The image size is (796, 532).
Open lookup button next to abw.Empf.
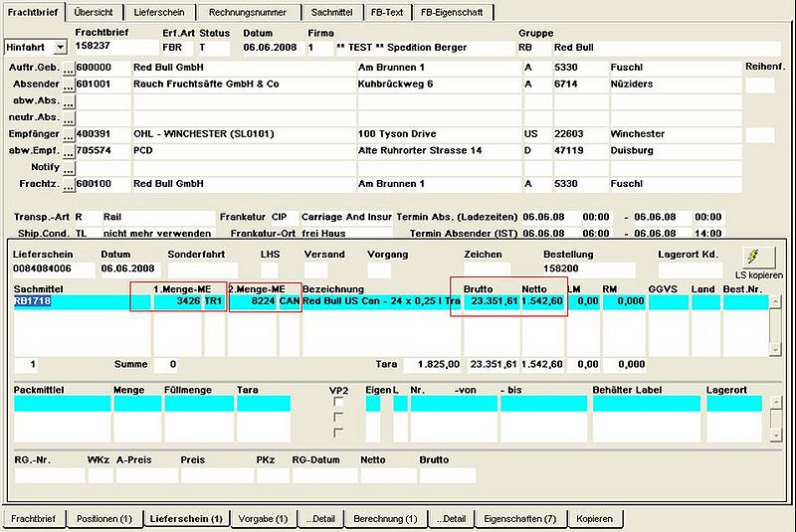69,151
